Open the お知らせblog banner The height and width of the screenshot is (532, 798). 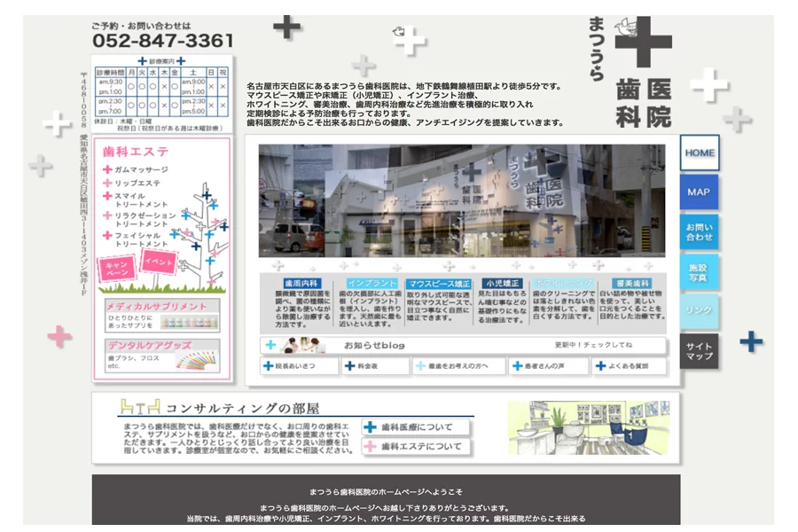(463, 345)
